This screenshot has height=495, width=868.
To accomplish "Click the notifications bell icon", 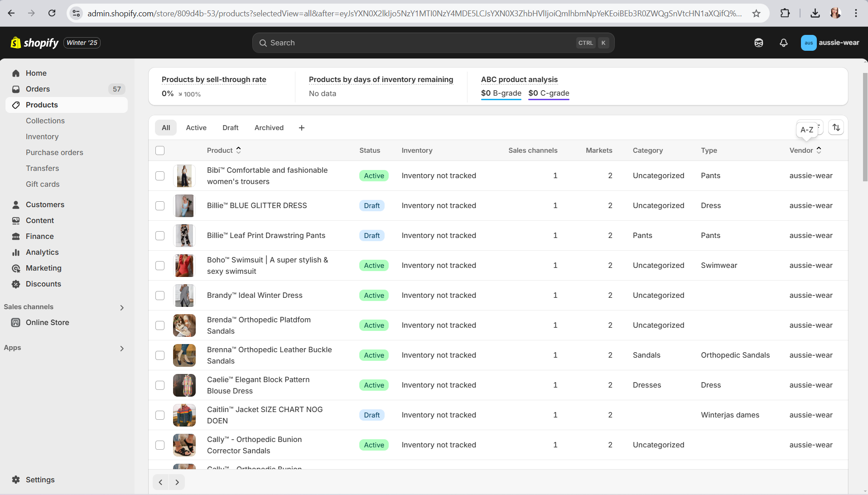I will [783, 43].
